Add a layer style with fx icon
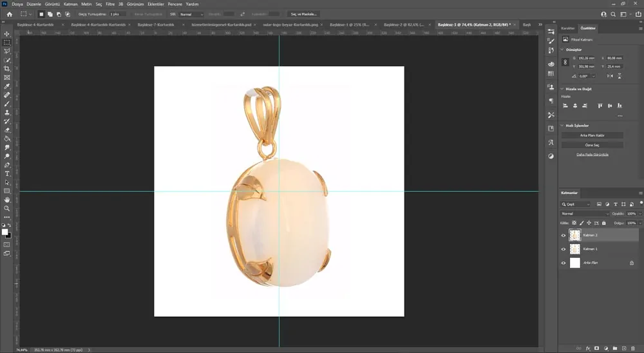The width and height of the screenshot is (644, 353). (588, 348)
